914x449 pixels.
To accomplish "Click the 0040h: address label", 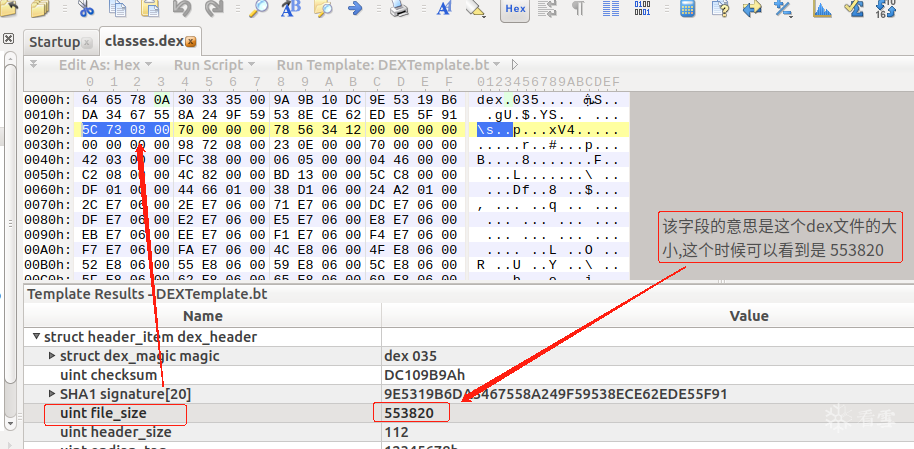I will (45, 159).
